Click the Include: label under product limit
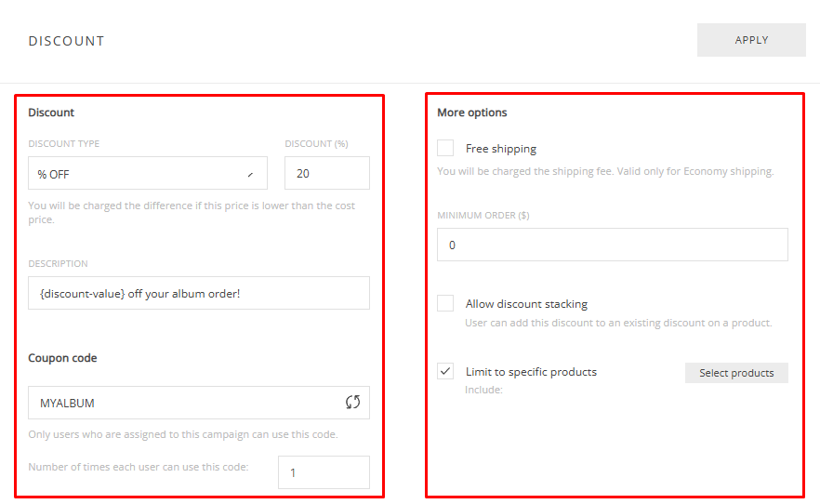Screen dimensions: 820x504 (x=483, y=390)
